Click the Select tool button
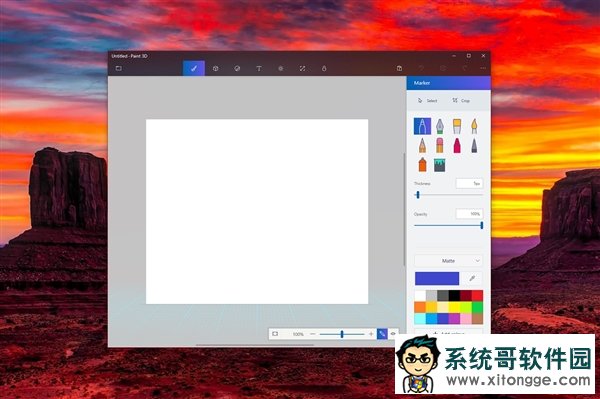This screenshot has height=399, width=600. click(x=427, y=101)
